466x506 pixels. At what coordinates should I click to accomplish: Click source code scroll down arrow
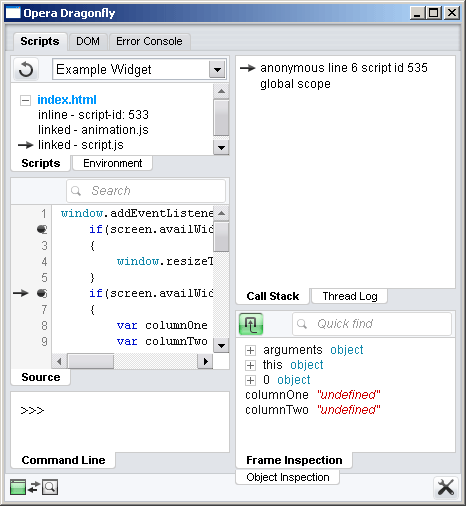[221, 345]
